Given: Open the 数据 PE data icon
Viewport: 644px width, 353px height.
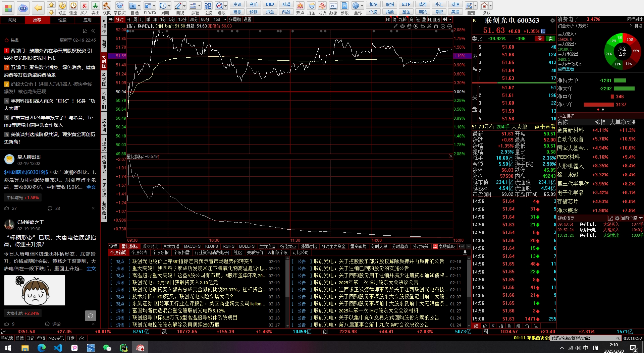Looking at the screenshot, I should tap(333, 8).
